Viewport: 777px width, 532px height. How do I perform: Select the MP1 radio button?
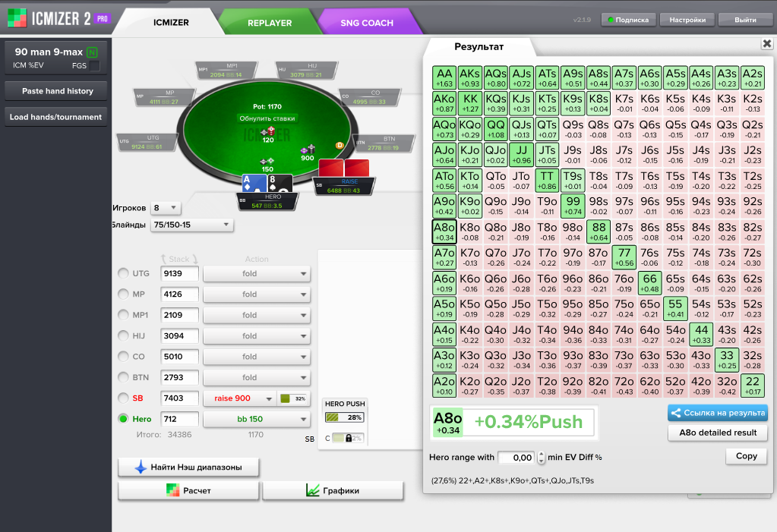123,315
